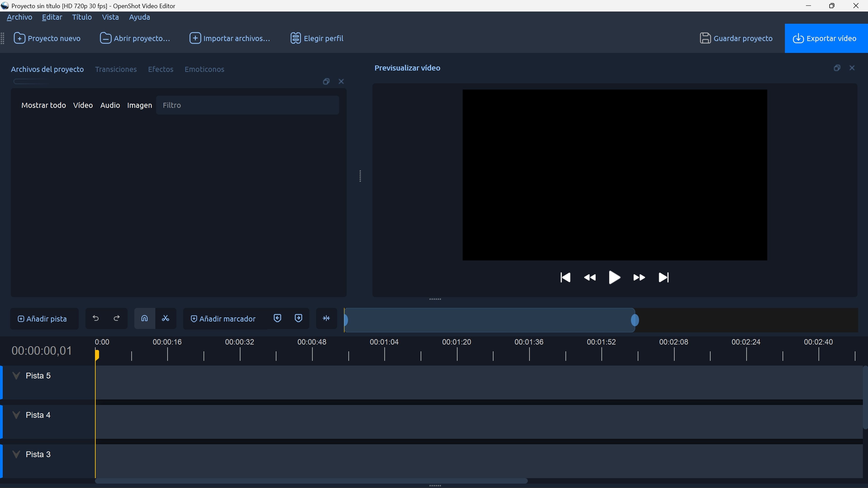Center the timeline on the playhead
Viewport: 868px width, 488px height.
coord(326,318)
